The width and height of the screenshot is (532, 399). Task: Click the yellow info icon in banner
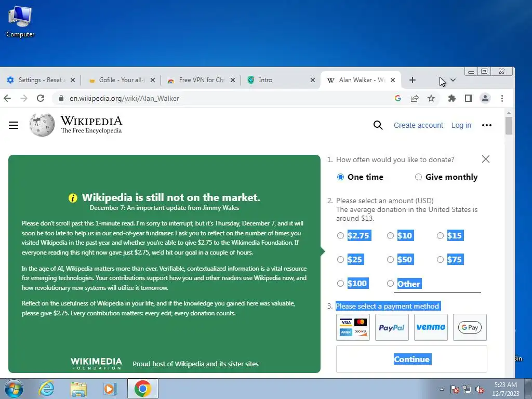pos(73,198)
